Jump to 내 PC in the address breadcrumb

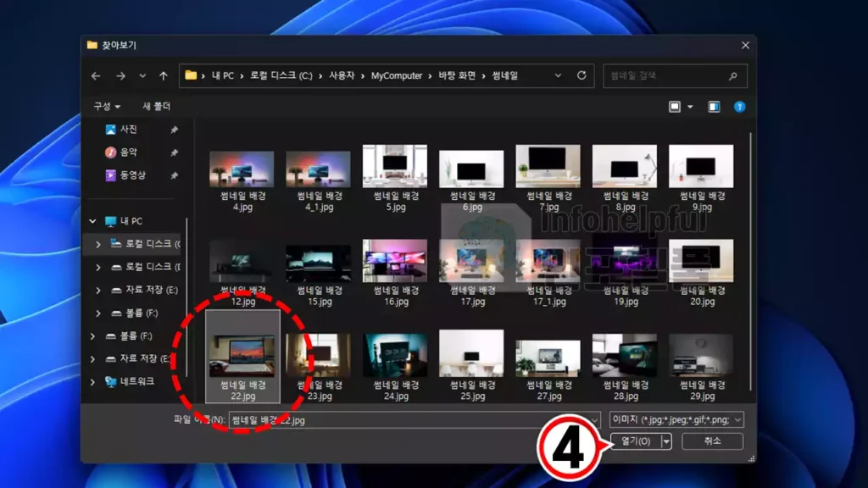[223, 75]
